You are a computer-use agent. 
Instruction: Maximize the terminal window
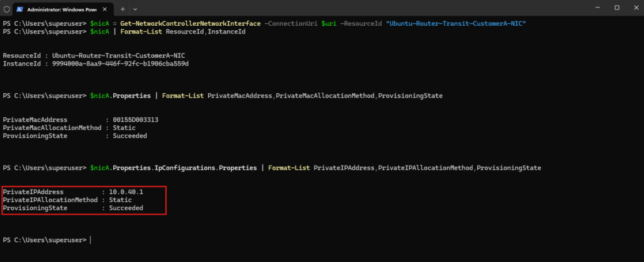[617, 8]
